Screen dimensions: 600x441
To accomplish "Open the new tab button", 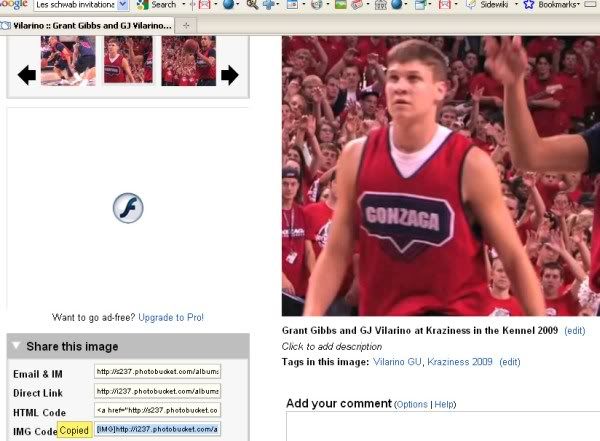I will point(186,26).
